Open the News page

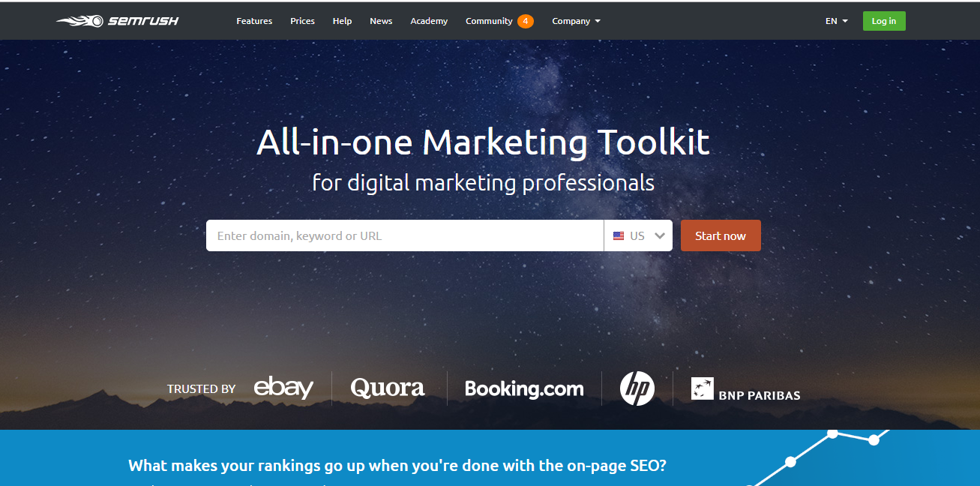[x=381, y=21]
